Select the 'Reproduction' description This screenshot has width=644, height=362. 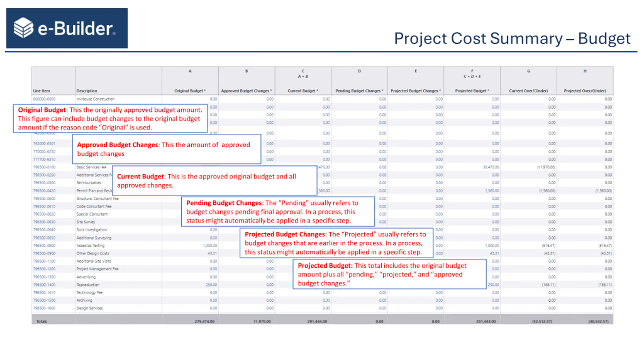click(x=88, y=285)
